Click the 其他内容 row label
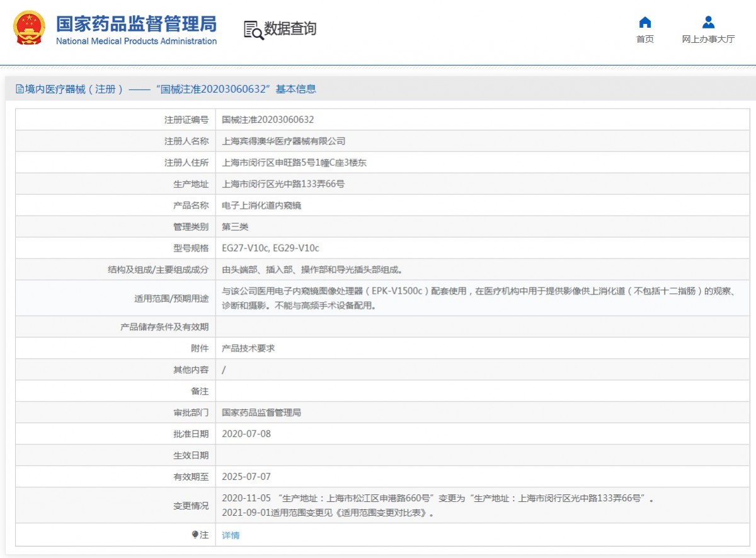The image size is (756, 558). tap(191, 369)
